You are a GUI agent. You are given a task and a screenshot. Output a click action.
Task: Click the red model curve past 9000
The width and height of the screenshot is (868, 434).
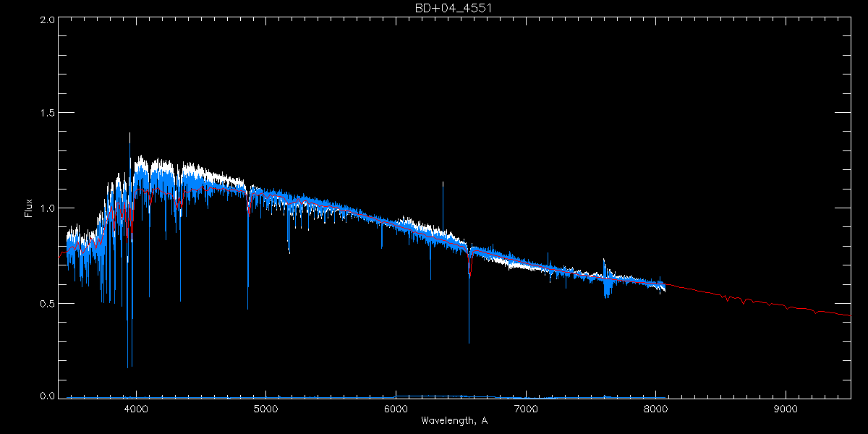pyautogui.click(x=817, y=311)
